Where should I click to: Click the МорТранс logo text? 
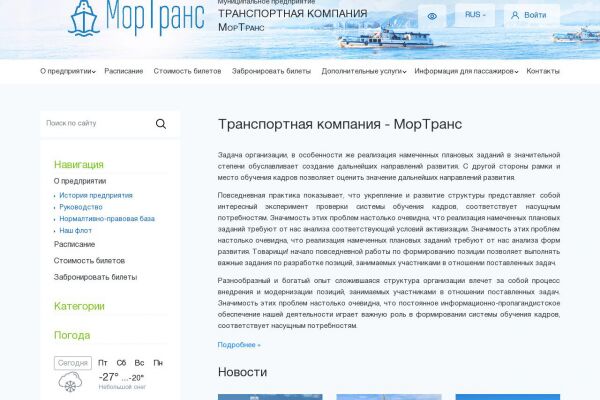(x=155, y=18)
